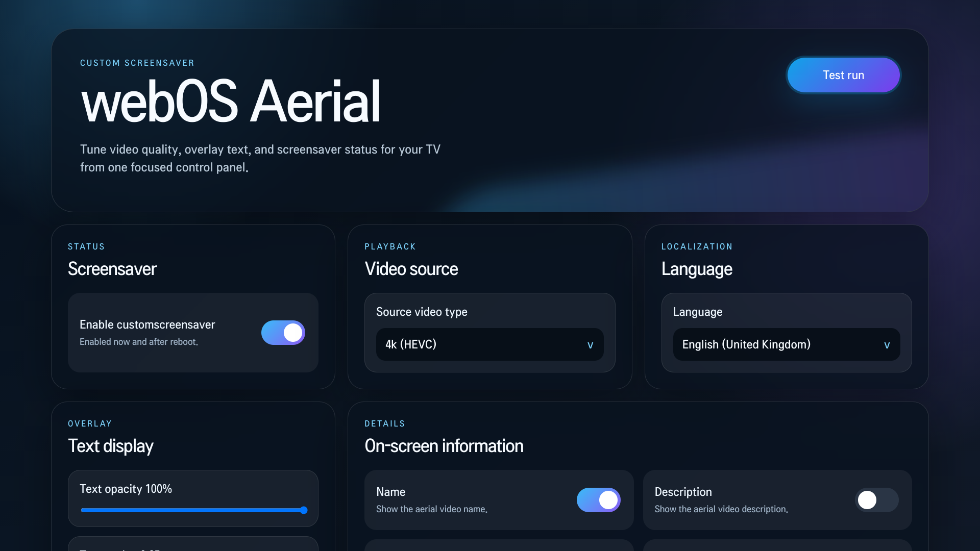Click the 'Show the aerial video description.' text
Image resolution: width=980 pixels, height=551 pixels.
tap(721, 509)
